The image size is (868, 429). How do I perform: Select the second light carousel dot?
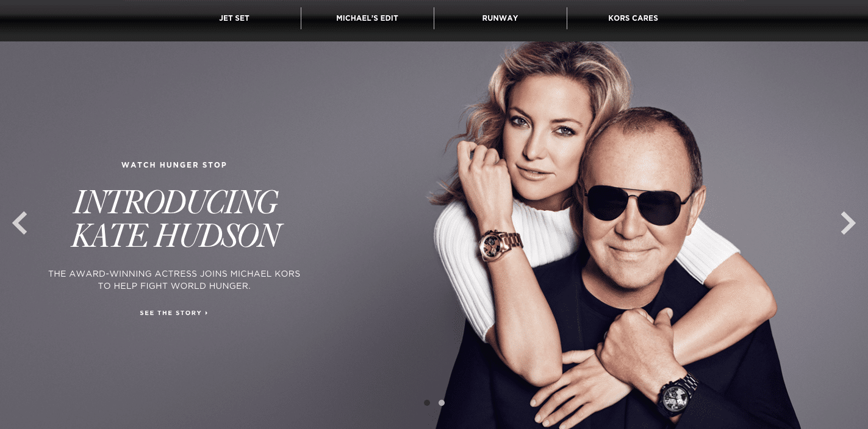(x=442, y=403)
